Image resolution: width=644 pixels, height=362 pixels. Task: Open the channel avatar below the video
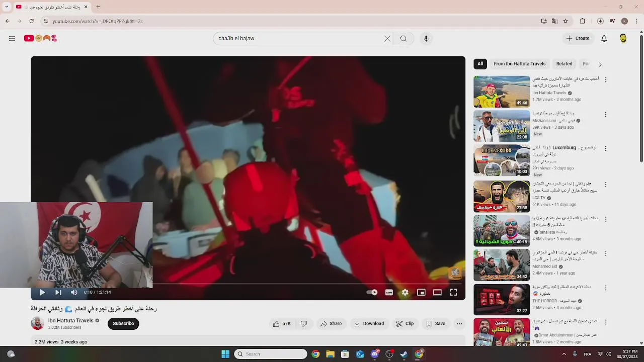coord(38,323)
